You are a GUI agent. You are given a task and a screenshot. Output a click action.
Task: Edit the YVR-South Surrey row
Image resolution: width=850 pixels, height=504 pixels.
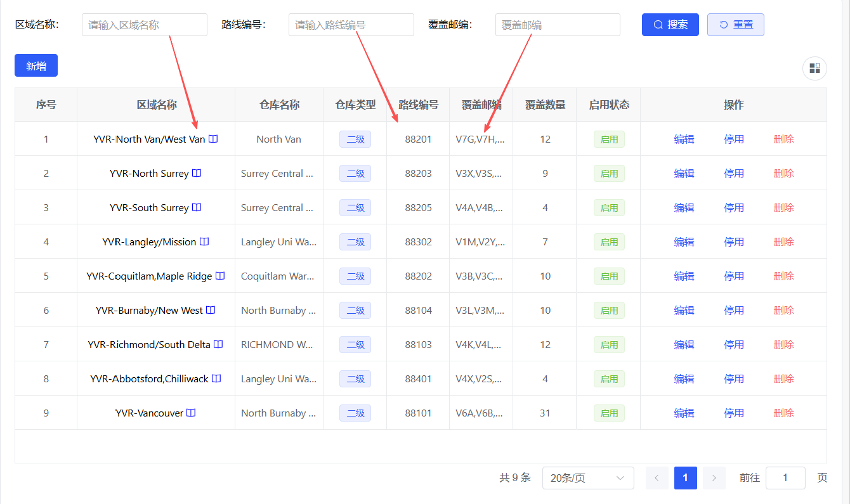tap(684, 207)
